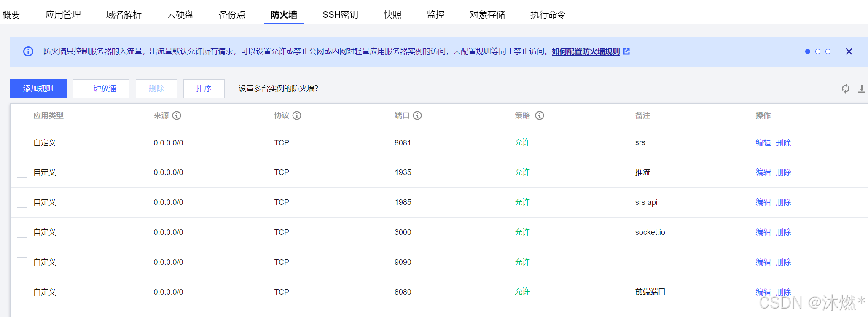Click the 允许 policy in port 9090 row

pyautogui.click(x=522, y=262)
